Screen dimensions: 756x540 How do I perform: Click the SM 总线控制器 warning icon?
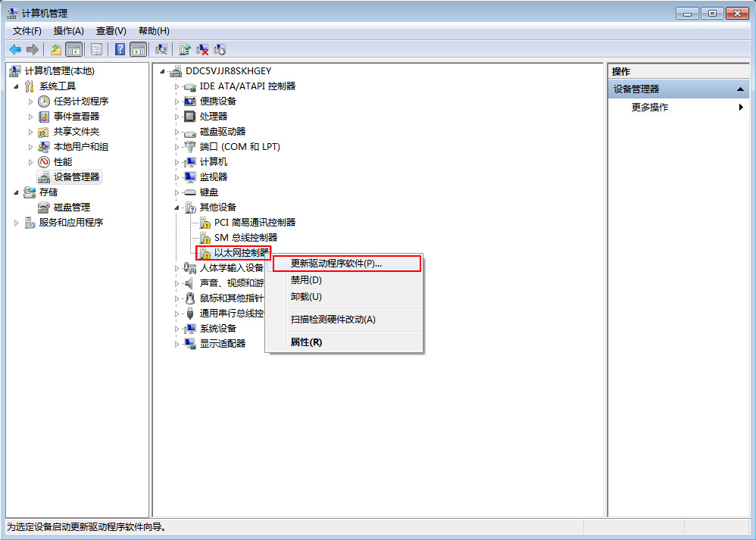tap(205, 238)
